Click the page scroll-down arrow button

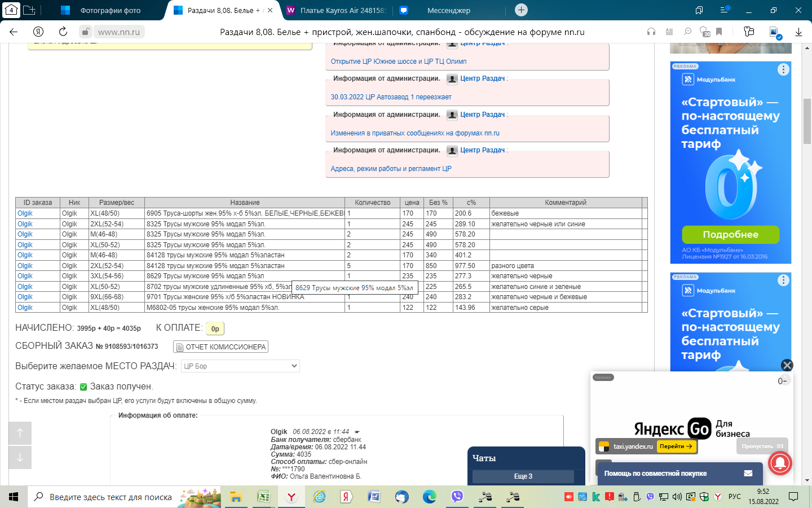coord(20,458)
